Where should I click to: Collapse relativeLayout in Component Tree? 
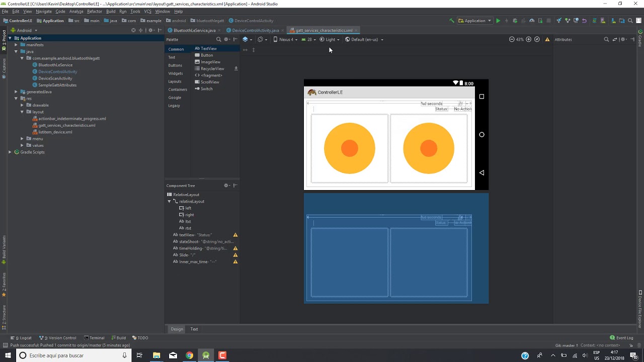click(x=170, y=201)
